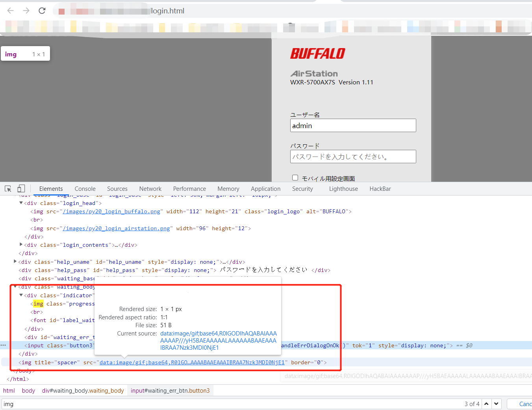This screenshot has height=410, width=532.
Task: Click the address bar showing login.html
Action: tap(168, 11)
